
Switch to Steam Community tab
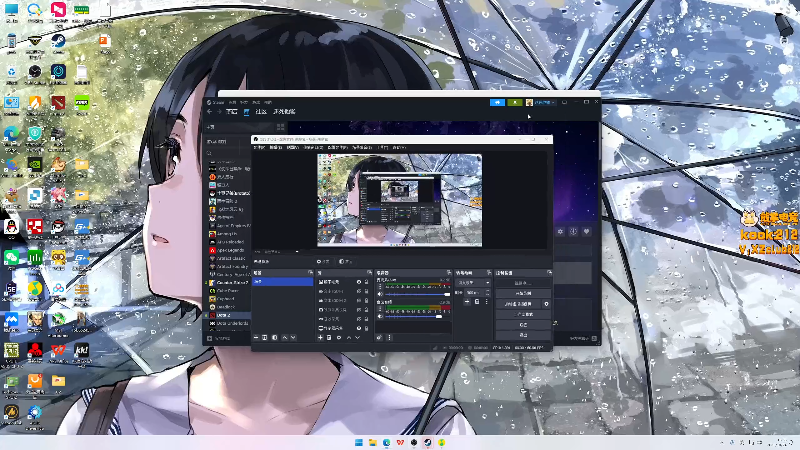261,111
